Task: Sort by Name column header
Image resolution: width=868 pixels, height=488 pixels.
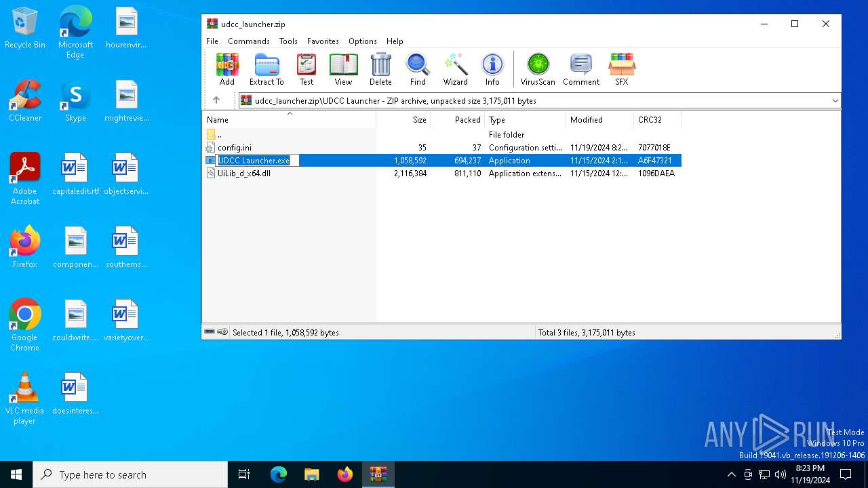Action: (289, 120)
